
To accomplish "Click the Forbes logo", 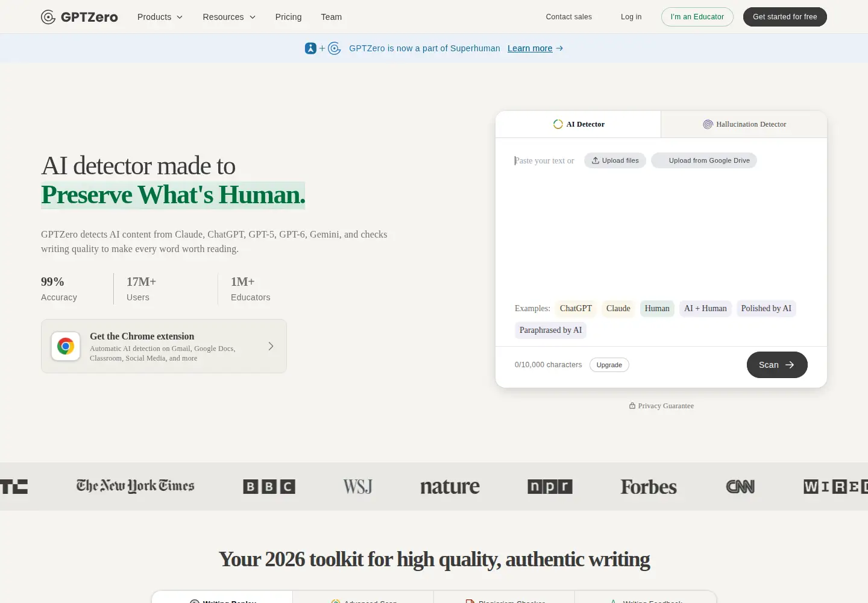I will coord(649,487).
